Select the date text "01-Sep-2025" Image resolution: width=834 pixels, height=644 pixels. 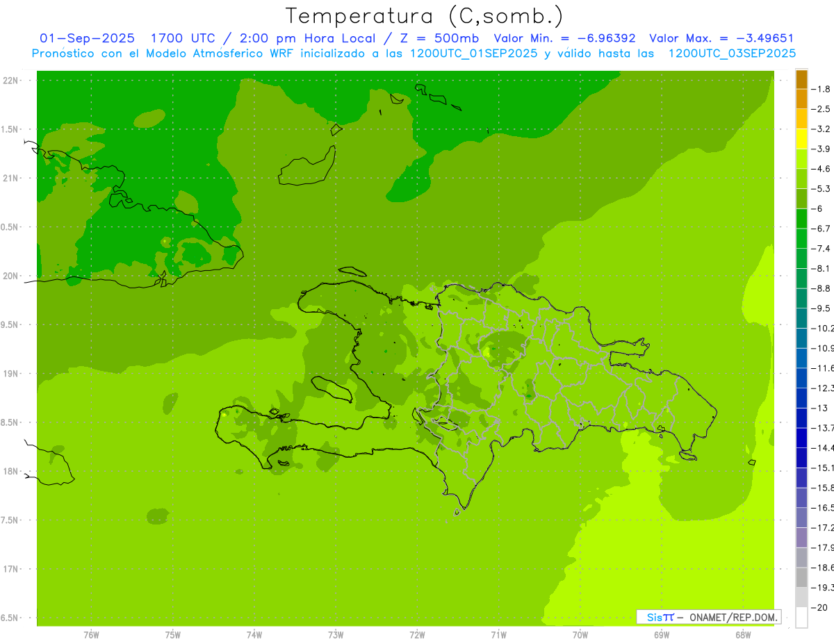tap(87, 38)
